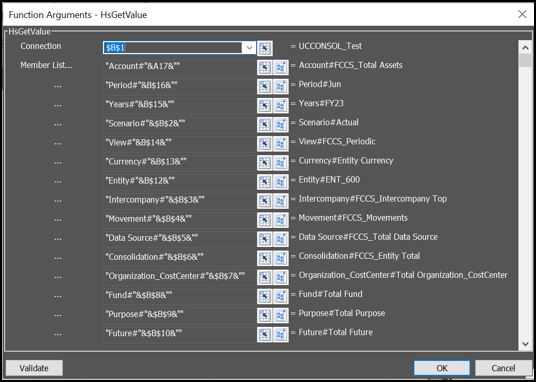Image resolution: width=536 pixels, height=382 pixels.
Task: Click cell reference picker icon for Connection
Action: tap(265, 48)
